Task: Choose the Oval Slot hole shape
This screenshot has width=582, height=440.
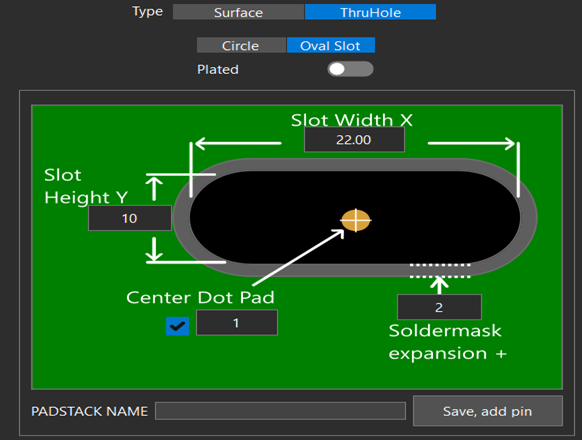Action: coord(331,45)
